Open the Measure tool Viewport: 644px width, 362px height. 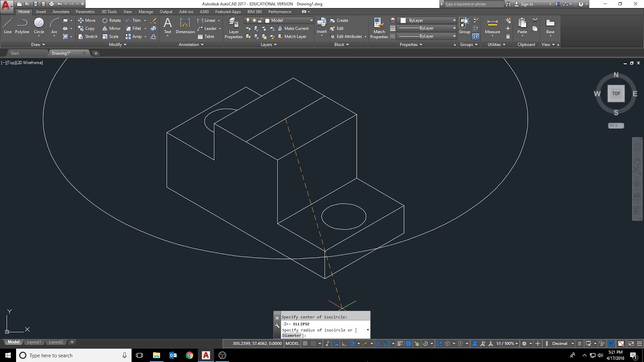point(493,26)
